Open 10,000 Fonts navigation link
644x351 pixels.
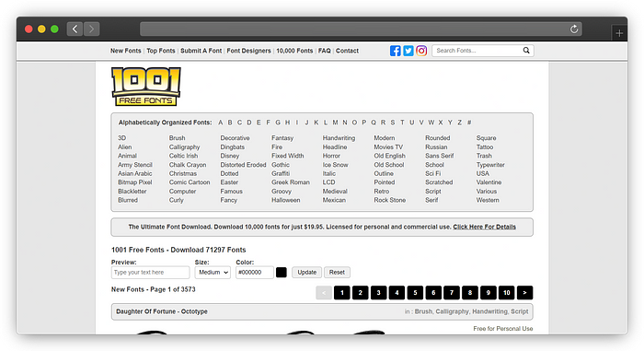point(294,51)
